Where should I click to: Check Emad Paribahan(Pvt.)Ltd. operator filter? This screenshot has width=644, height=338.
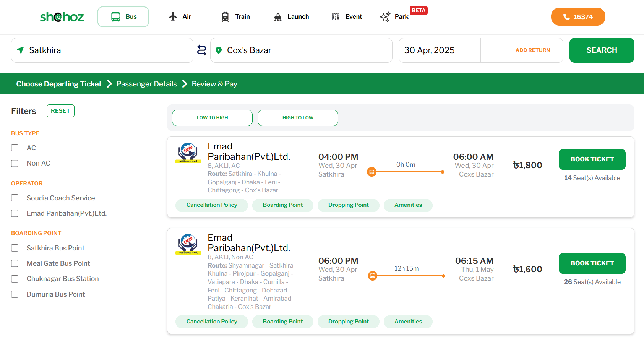[15, 213]
